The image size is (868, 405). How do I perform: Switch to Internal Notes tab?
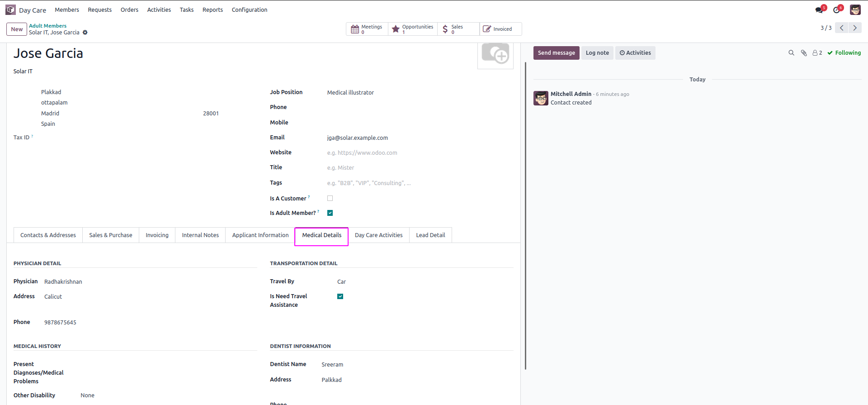coord(200,235)
